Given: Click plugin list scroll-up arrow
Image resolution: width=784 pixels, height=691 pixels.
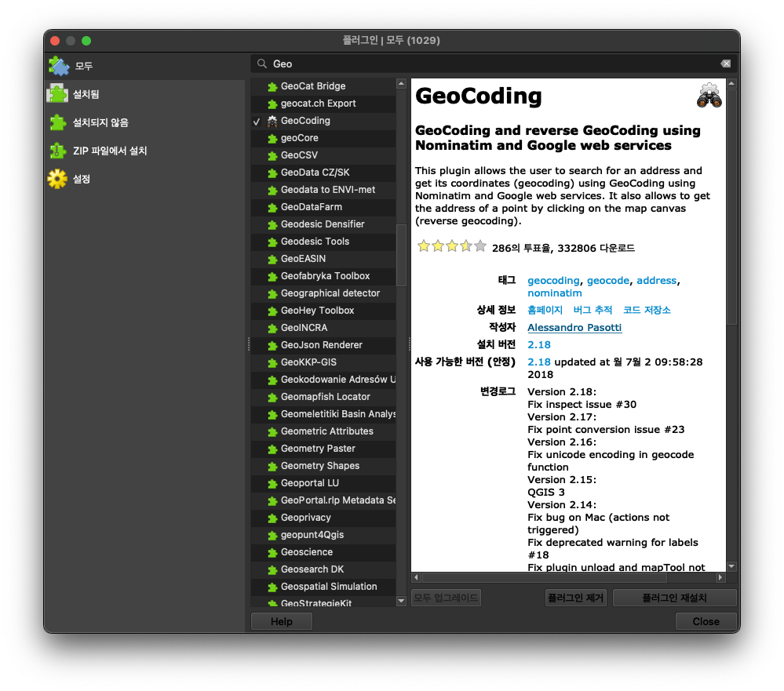Looking at the screenshot, I should coord(401,83).
